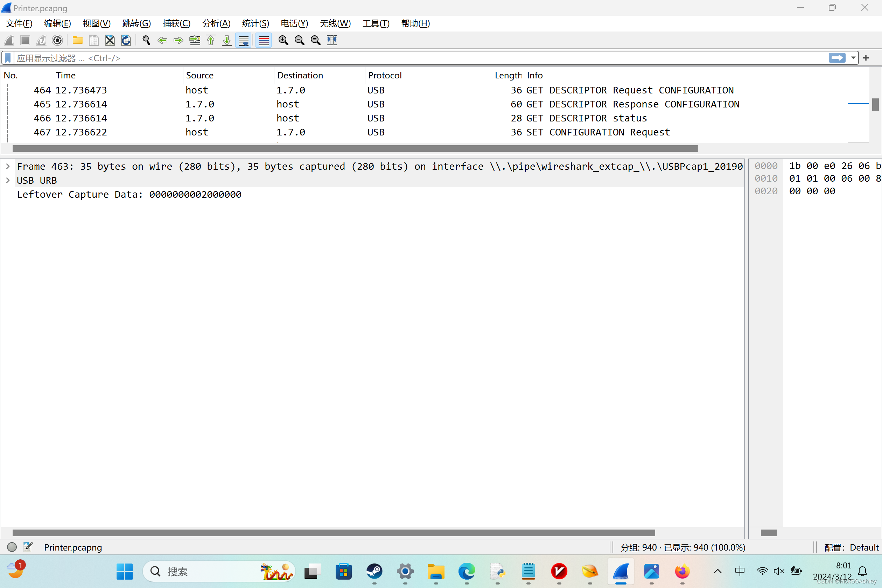
Task: Close the capture file with X icon
Action: tap(110, 40)
